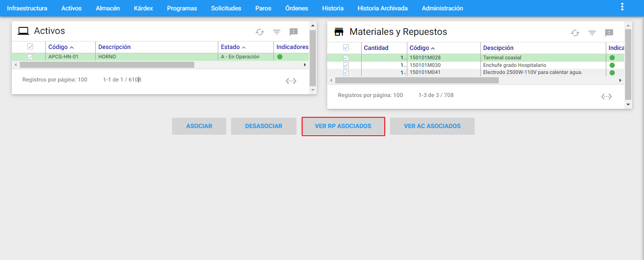Click the VER AC ASOCIADOS button
The height and width of the screenshot is (260, 644).
tap(432, 126)
